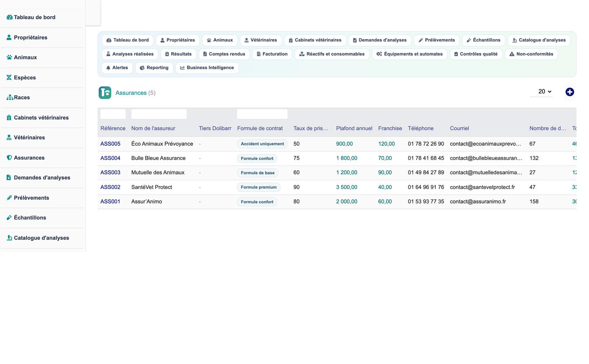The image size is (589, 364).
Task: Open Catalogue d'analyses from top toolbar
Action: tap(539, 40)
